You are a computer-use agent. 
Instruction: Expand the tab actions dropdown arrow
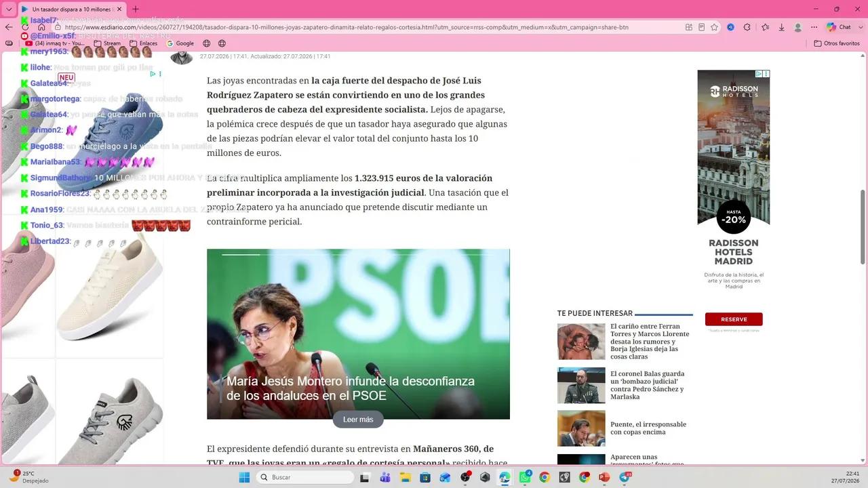(x=9, y=9)
